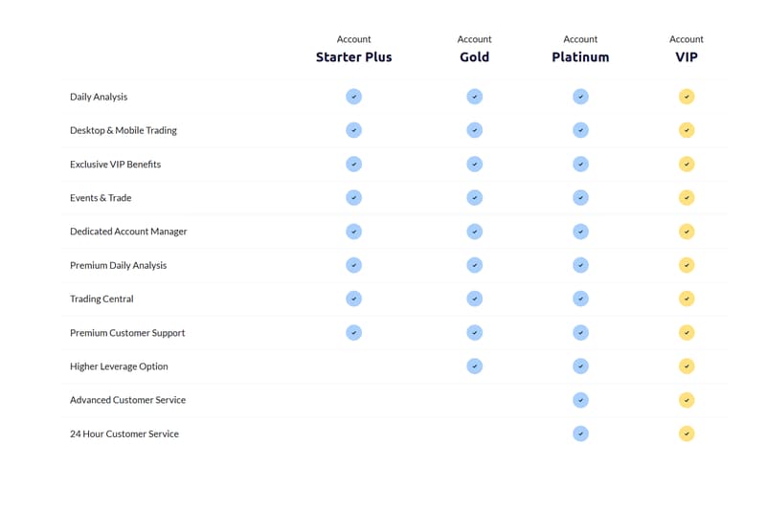Screen dimensions: 766x532
Task: Click Premium Daily Analysis checkmark under Starter Plus
Action: point(353,265)
